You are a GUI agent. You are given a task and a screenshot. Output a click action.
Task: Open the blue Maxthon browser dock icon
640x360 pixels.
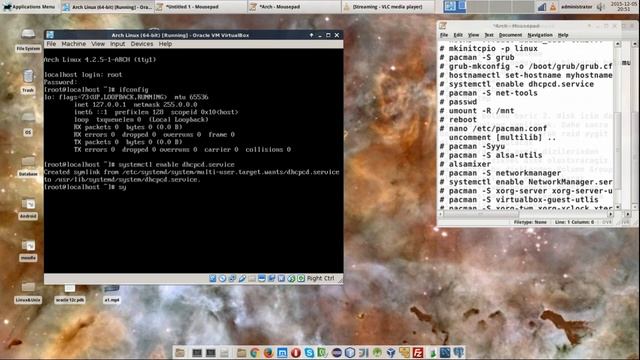282,352
